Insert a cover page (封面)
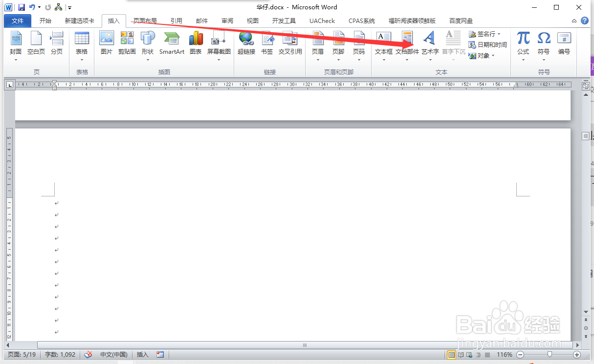 [16, 43]
